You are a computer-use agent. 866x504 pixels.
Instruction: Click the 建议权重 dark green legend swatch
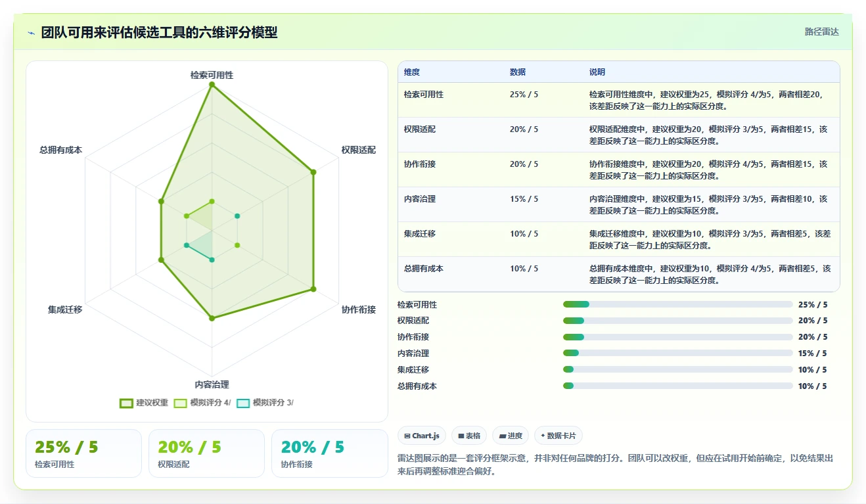(126, 403)
